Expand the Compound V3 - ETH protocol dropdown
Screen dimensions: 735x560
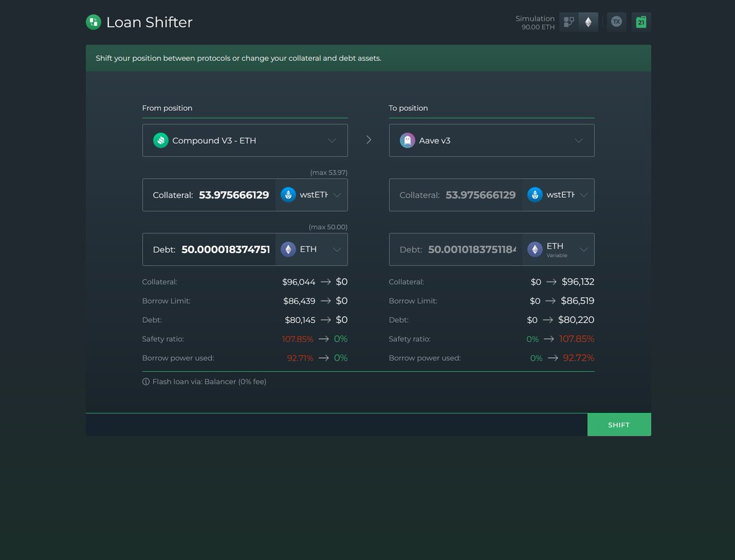pyautogui.click(x=245, y=140)
